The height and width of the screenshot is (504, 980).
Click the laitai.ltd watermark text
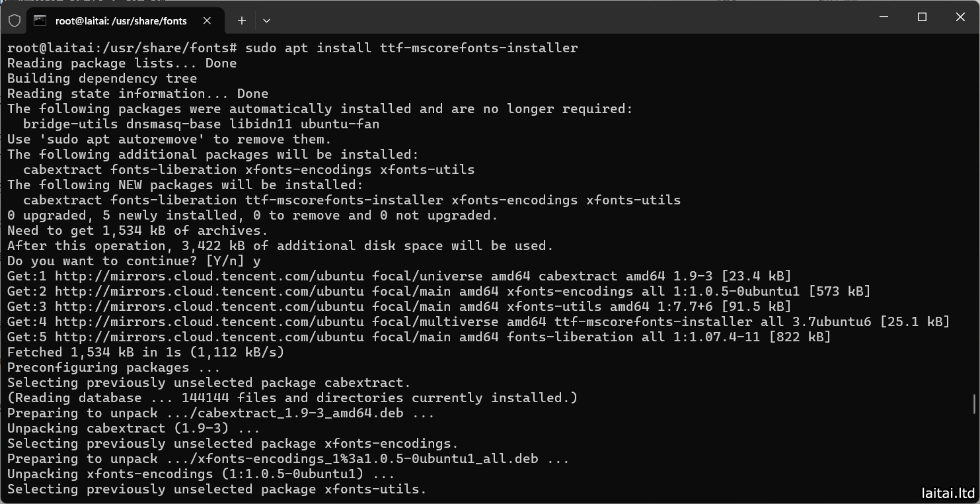pos(948,493)
